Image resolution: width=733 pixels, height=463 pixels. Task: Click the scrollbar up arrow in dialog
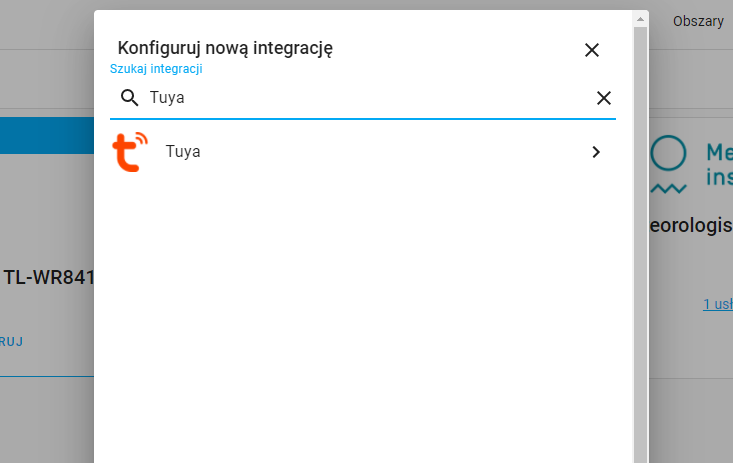[640, 19]
